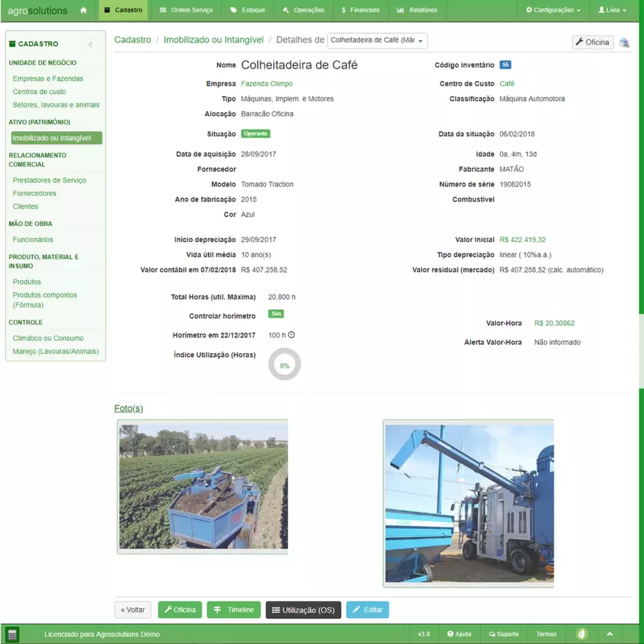
Task: Open the Financeiro menu
Action: [361, 10]
